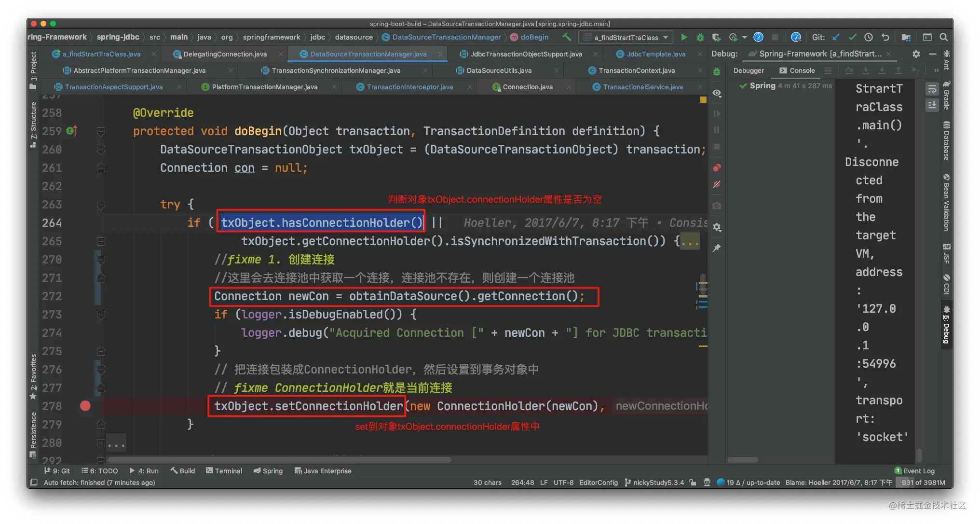This screenshot has width=980, height=524.
Task: Click the Git update project arrow
Action: click(x=836, y=37)
